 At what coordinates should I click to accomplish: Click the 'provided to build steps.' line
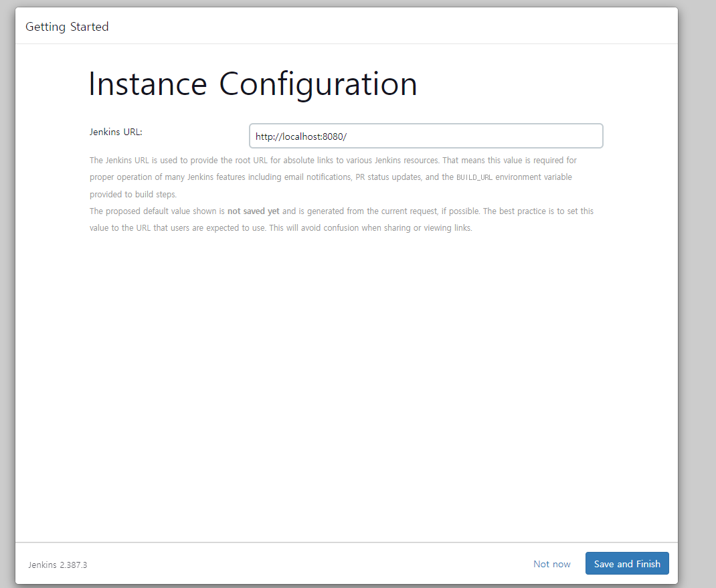coord(133,195)
